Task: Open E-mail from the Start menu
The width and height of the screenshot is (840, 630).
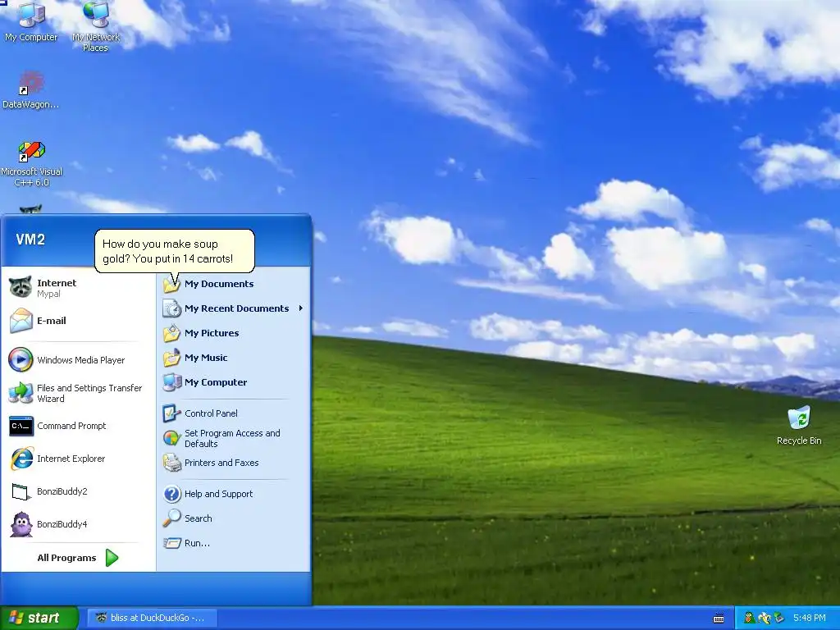Action: tap(79, 321)
